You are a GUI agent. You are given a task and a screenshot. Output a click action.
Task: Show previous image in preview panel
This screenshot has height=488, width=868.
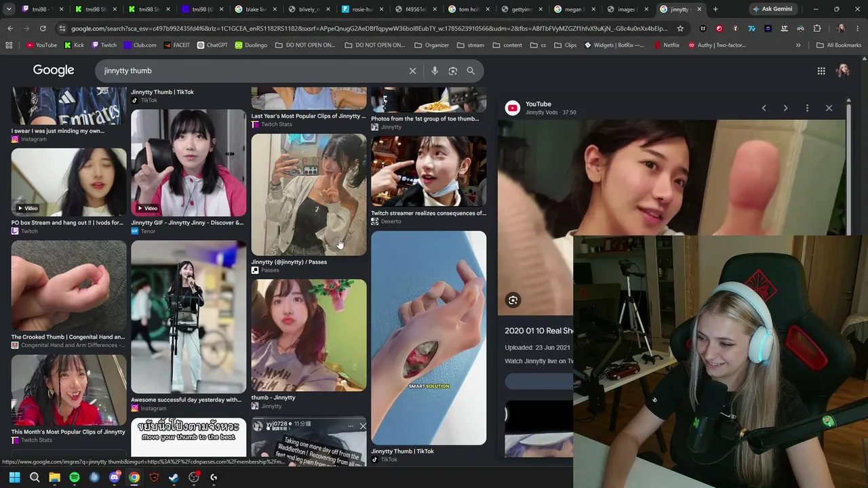(764, 108)
